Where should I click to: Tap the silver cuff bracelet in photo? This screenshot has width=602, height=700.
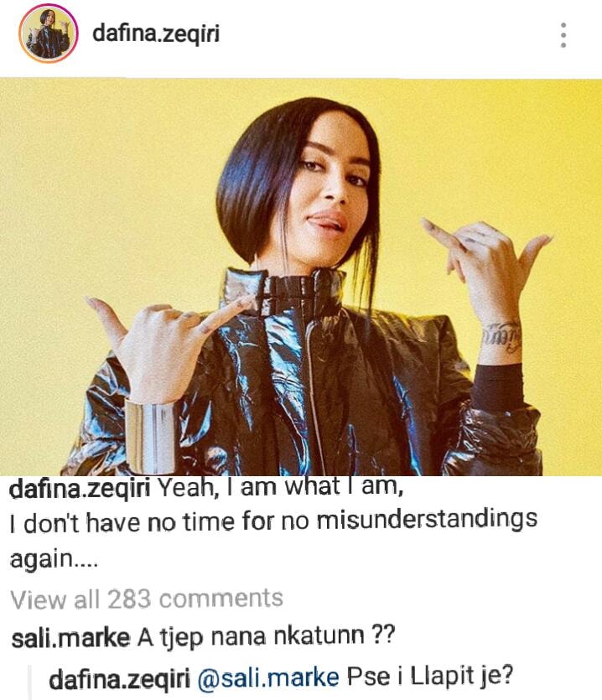coord(151,435)
